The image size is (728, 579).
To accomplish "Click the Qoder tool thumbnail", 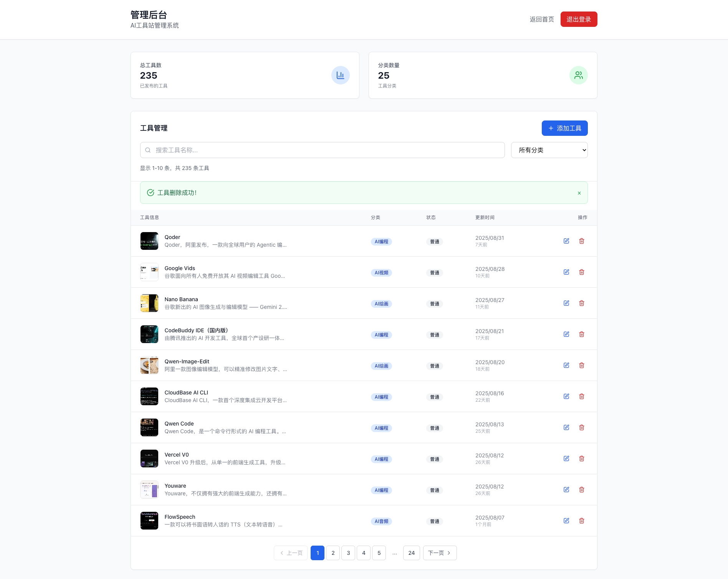I will 149,241.
